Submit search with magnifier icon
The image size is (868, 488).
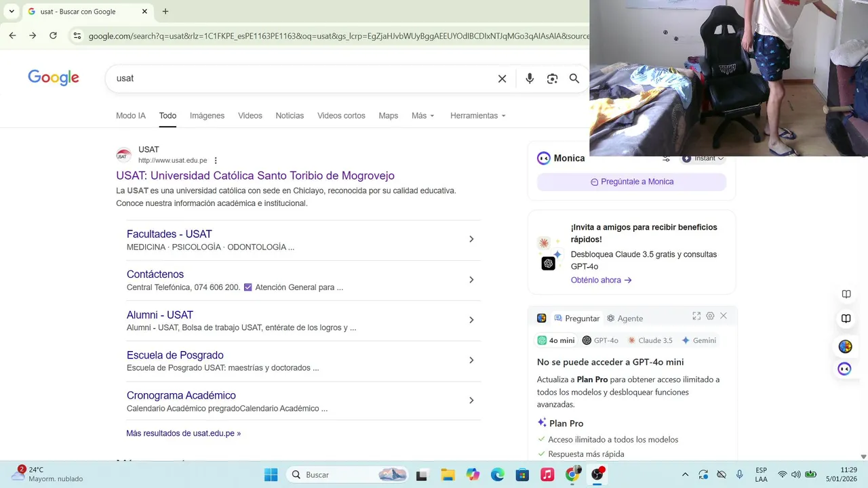574,79
